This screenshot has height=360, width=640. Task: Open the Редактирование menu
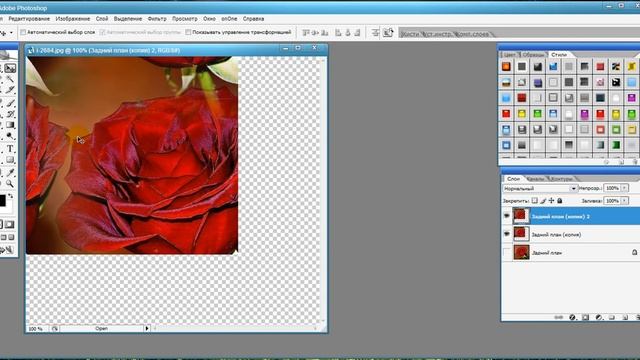point(29,19)
